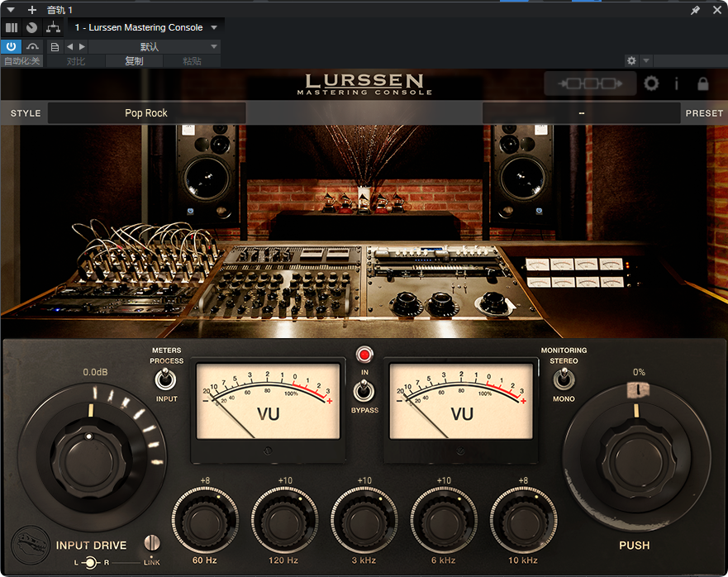The image size is (728, 577).
Task: Click the MONO label
Action: [x=564, y=399]
